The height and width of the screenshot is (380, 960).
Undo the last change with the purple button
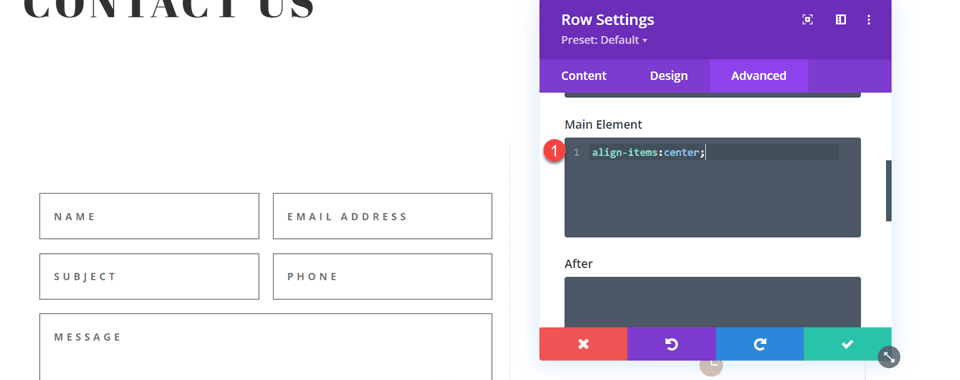672,344
